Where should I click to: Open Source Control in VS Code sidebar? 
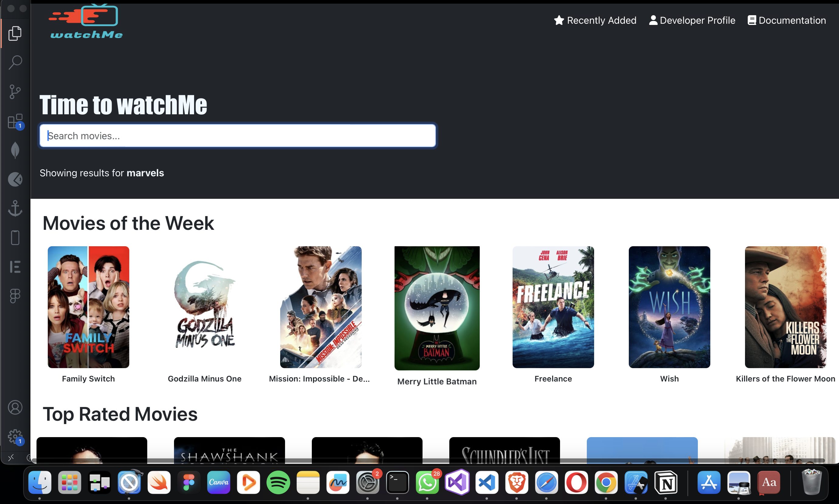[x=15, y=92]
